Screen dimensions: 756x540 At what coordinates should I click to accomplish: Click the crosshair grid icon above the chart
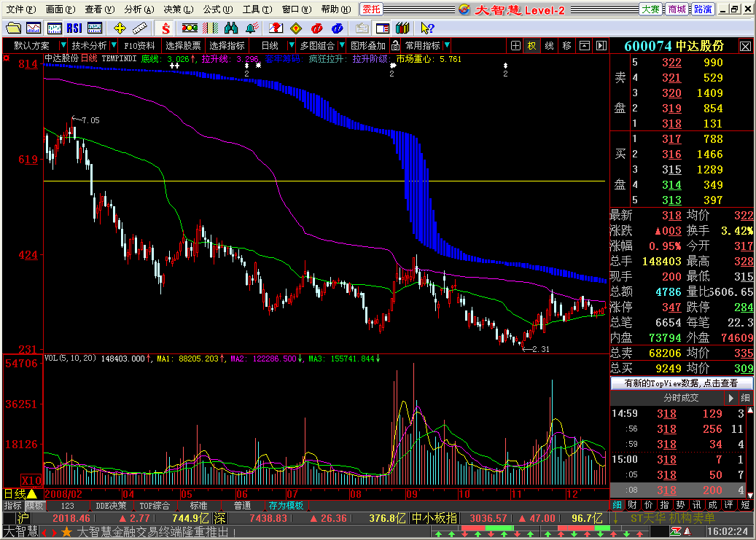tap(515, 46)
